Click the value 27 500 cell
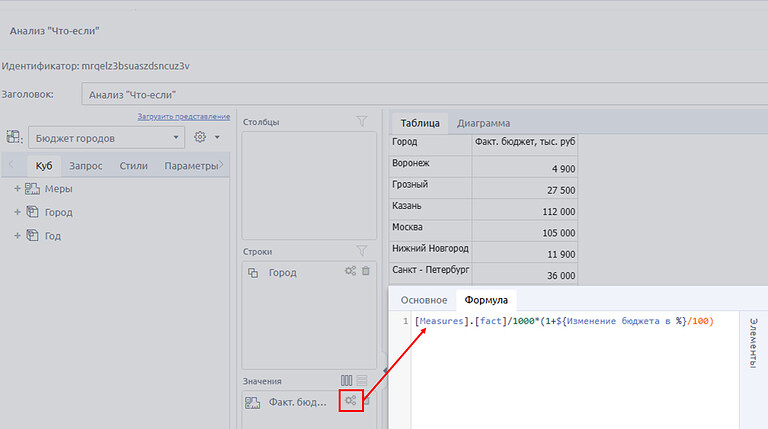Image resolution: width=768 pixels, height=429 pixels. pos(525,188)
